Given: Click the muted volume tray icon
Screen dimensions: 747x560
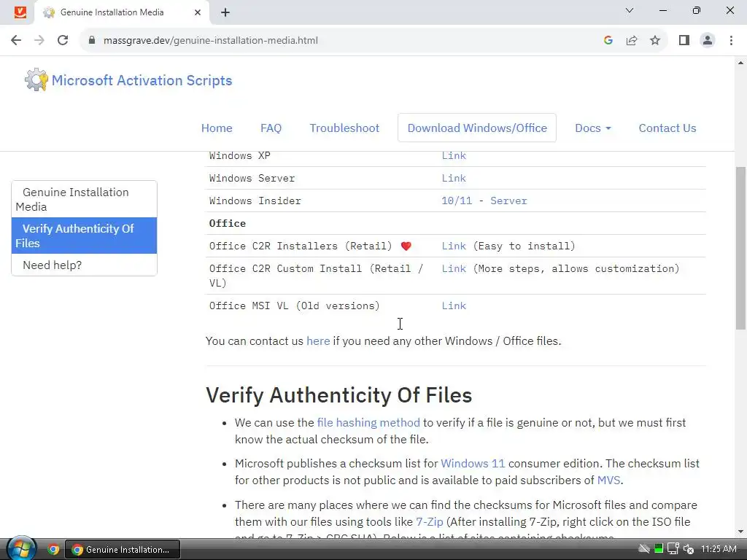Looking at the screenshot, I should 689,549.
